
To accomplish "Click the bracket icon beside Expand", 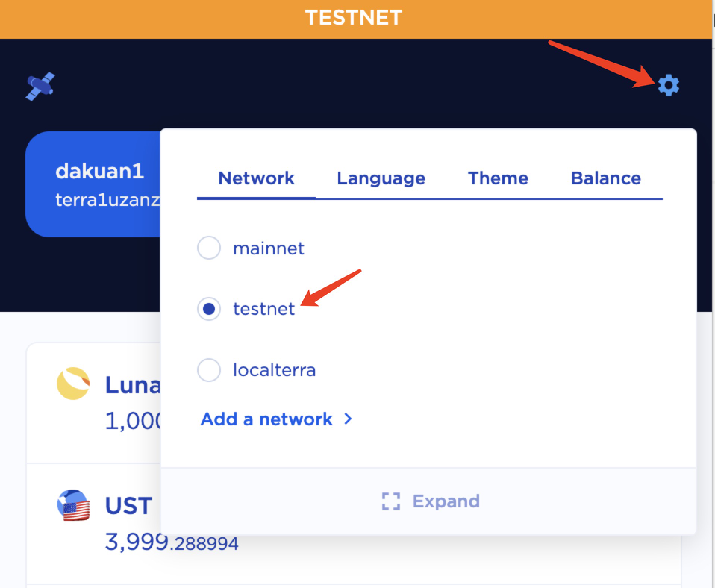I will tap(391, 501).
